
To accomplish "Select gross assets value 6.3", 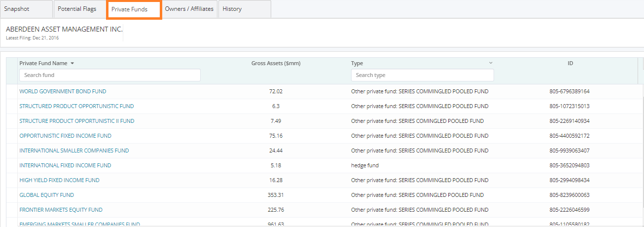I will 276,106.
